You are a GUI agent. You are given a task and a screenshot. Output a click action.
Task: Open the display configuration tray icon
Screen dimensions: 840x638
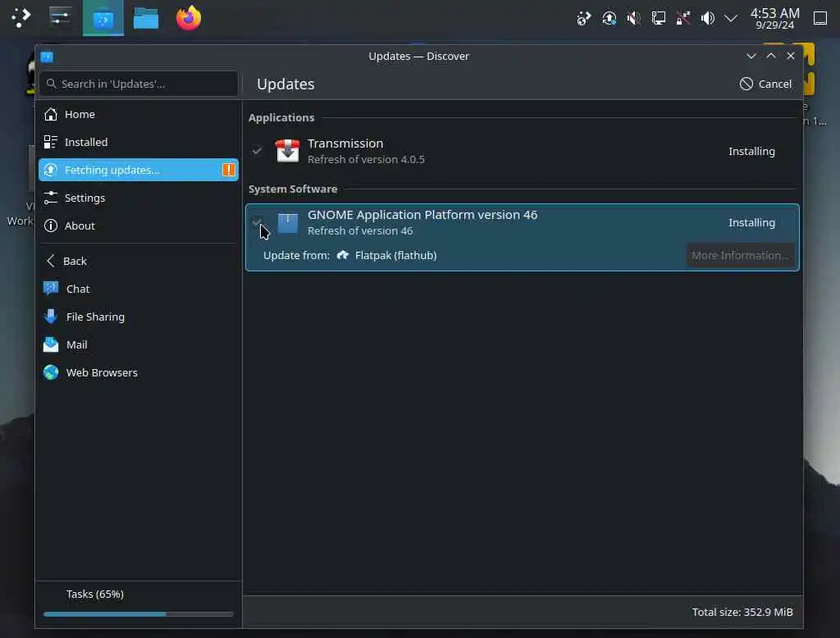(x=659, y=18)
